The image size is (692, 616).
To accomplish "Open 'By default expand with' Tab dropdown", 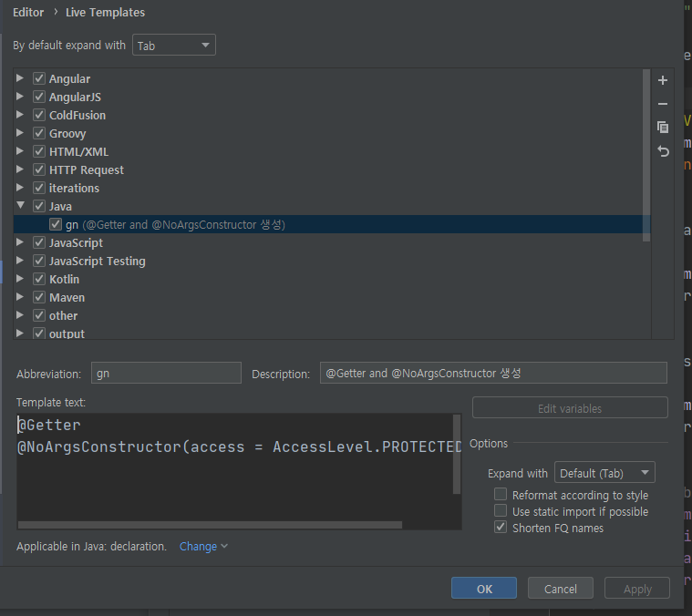I will click(174, 46).
